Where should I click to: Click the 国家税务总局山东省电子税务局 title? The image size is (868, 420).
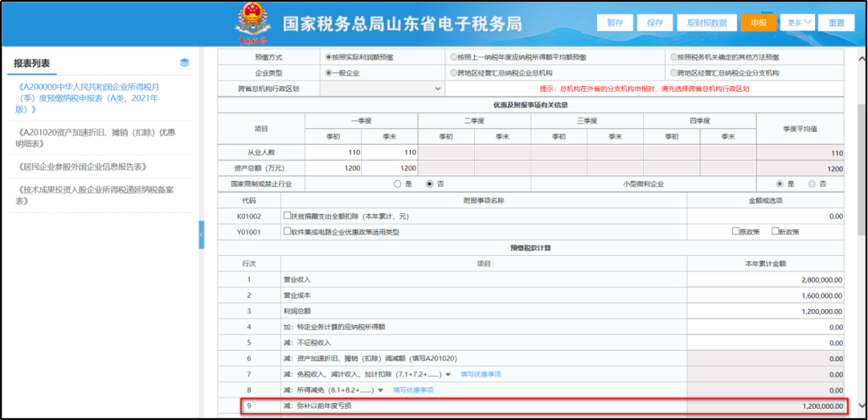[403, 23]
